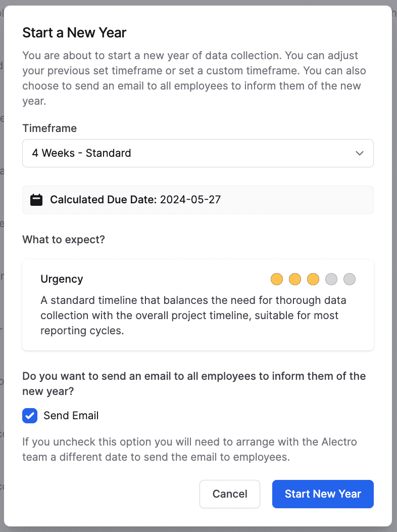The height and width of the screenshot is (532, 397).
Task: Click the Send Email label text
Action: [x=71, y=416]
